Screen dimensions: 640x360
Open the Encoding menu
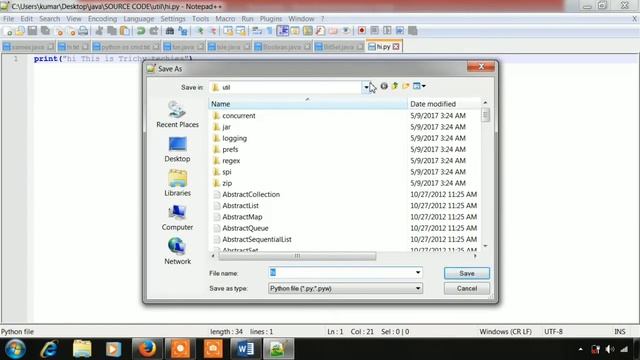[102, 19]
